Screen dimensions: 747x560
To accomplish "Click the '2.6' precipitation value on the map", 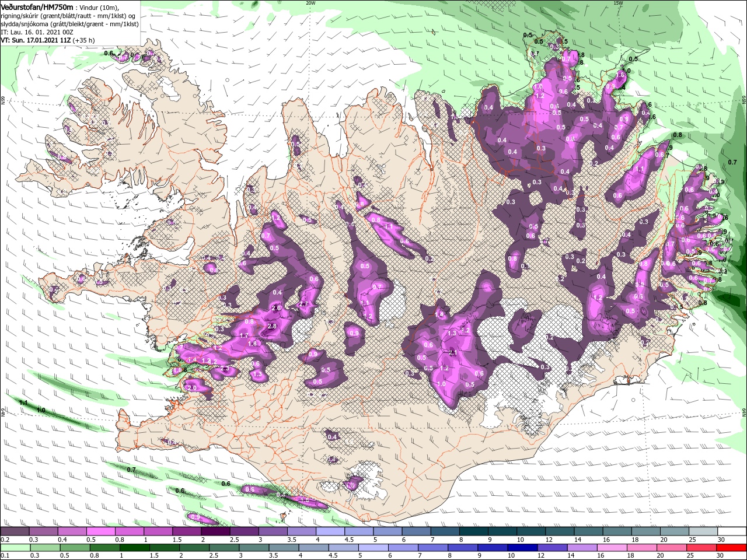I will coord(277,308).
